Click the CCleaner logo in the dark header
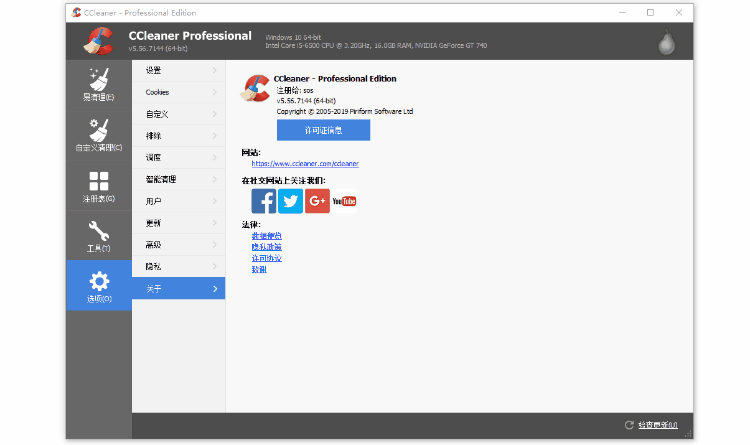The width and height of the screenshot is (750, 445). click(x=99, y=41)
